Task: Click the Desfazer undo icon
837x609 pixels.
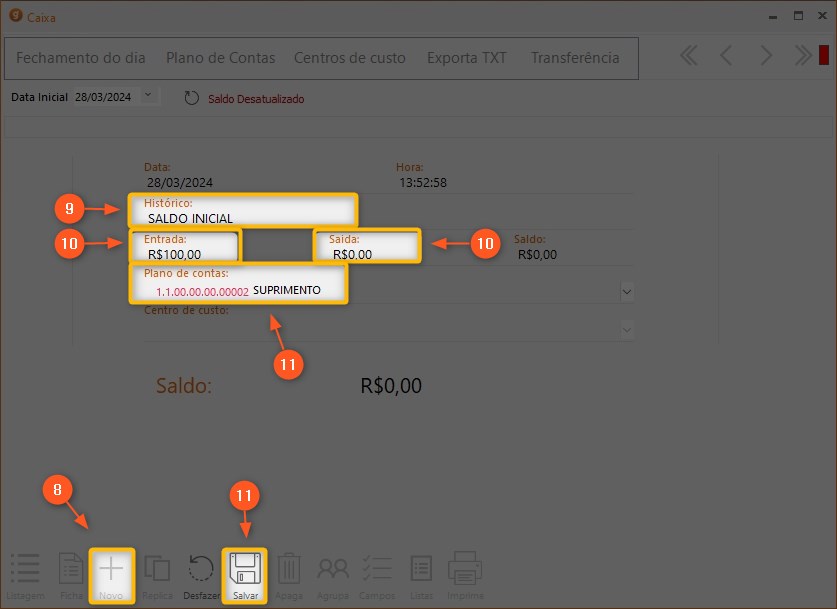Action: pyautogui.click(x=201, y=569)
